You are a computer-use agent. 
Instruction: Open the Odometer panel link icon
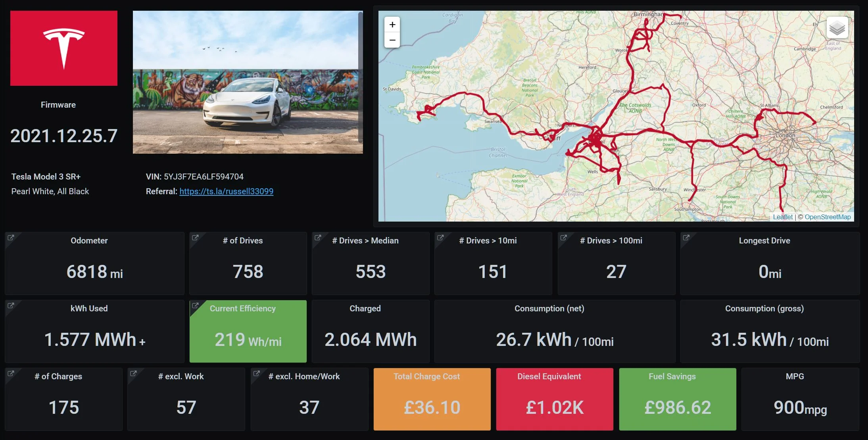pyautogui.click(x=11, y=237)
